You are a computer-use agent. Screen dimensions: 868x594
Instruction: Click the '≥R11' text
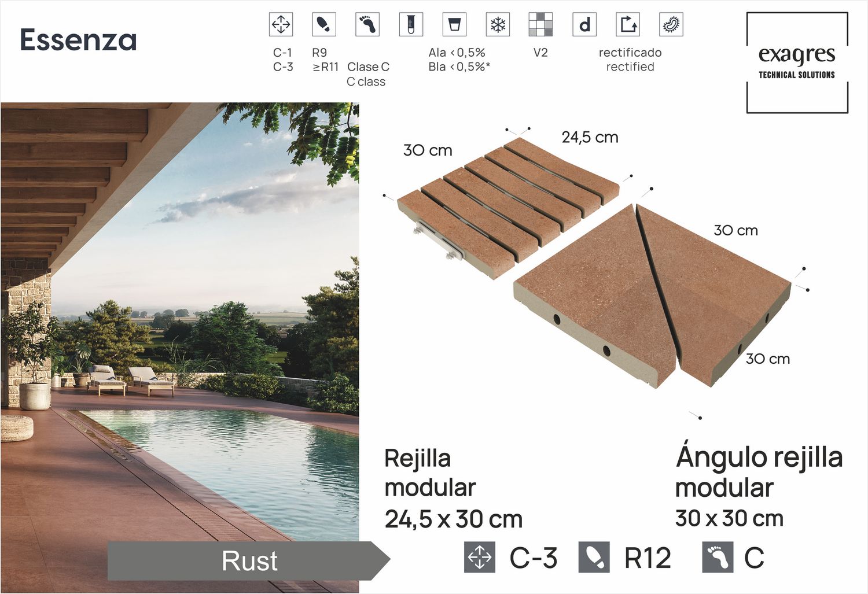(326, 67)
